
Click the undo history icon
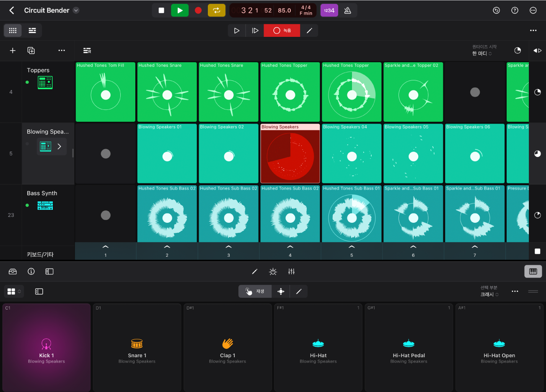coord(497,10)
